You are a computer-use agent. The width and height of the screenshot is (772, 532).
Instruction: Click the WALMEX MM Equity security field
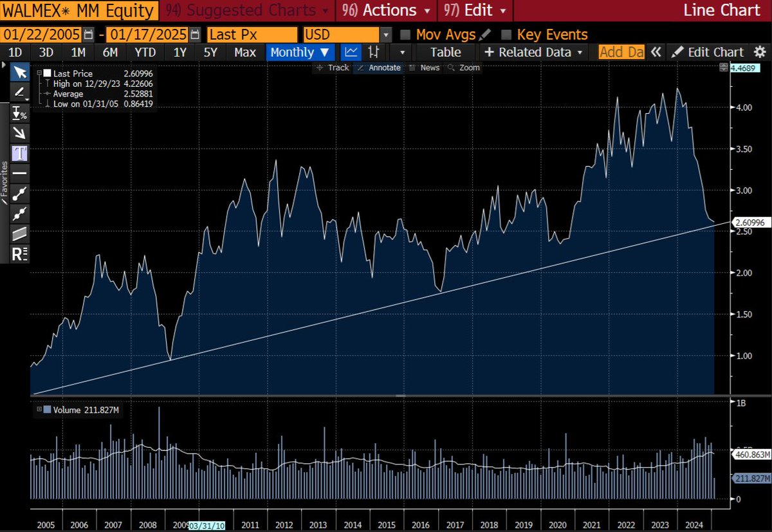pos(78,10)
